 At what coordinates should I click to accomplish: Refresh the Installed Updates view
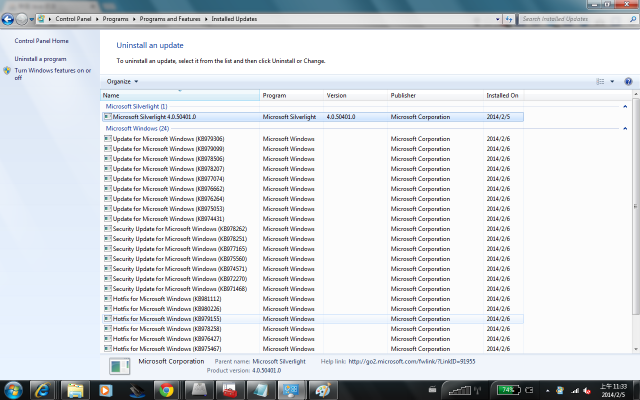(509, 19)
